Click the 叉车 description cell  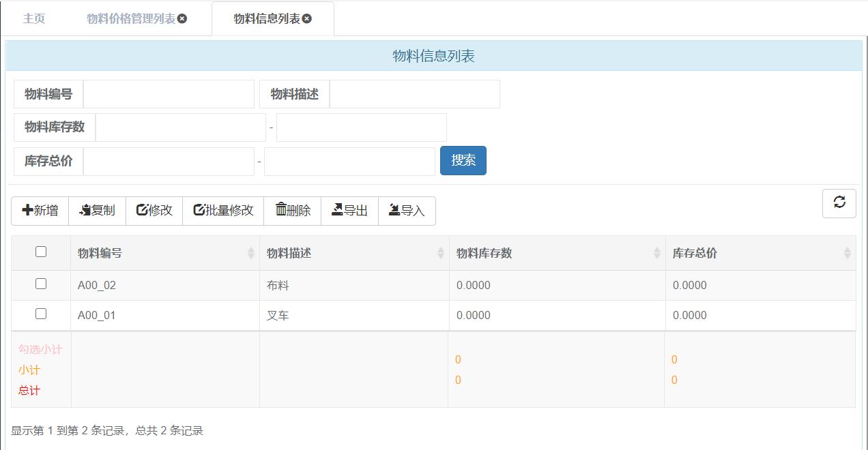(x=354, y=316)
